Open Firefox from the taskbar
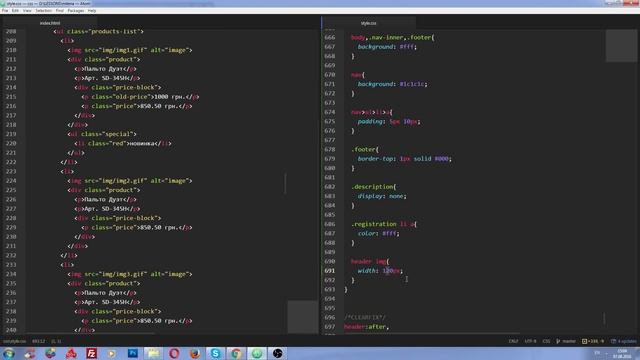 coord(195,353)
